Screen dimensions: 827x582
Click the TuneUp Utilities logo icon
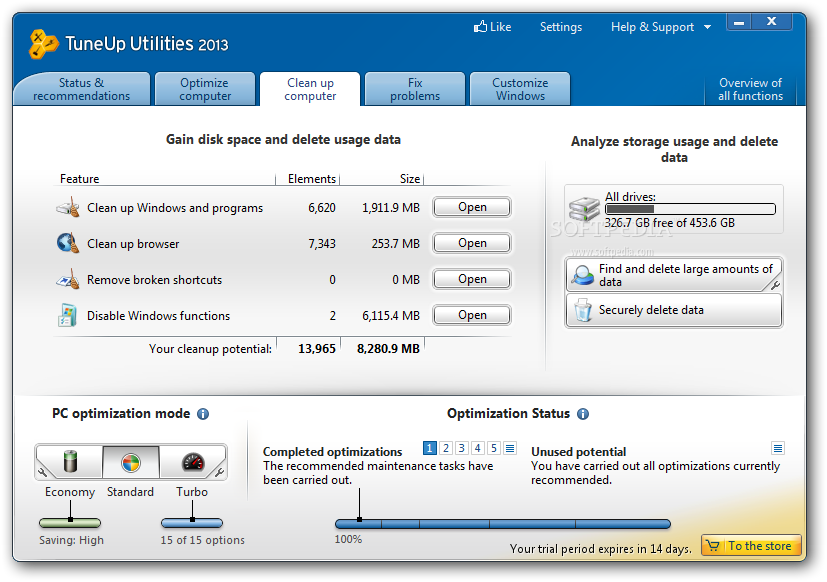pos(43,44)
